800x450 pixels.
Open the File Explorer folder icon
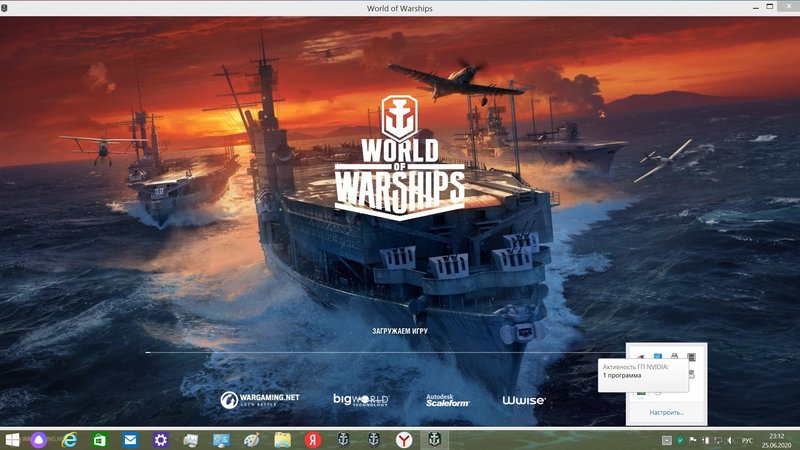coord(282,440)
